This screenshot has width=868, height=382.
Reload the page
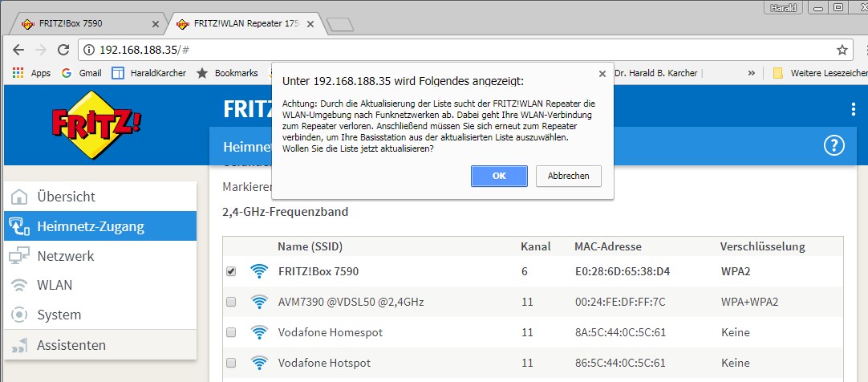point(64,50)
